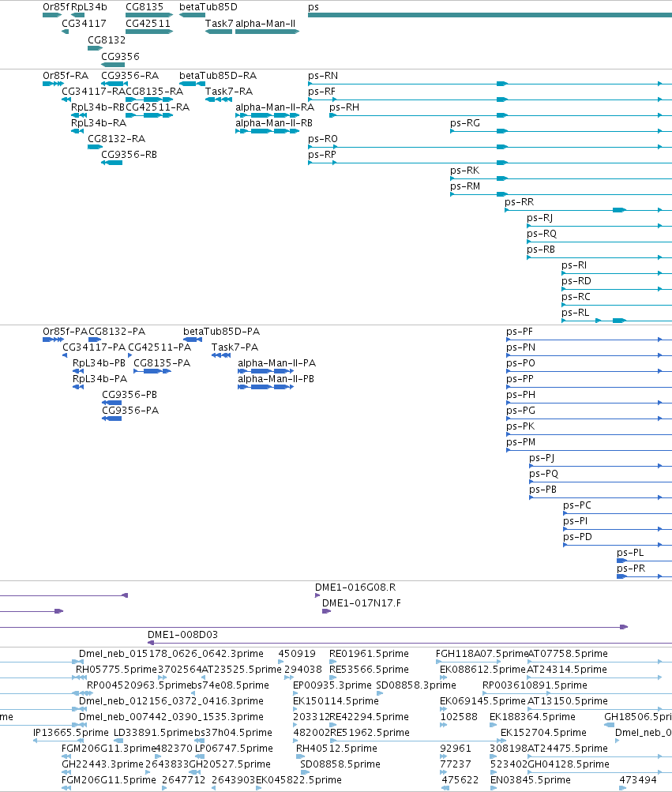Click the ps-PJ protein

[600, 466]
